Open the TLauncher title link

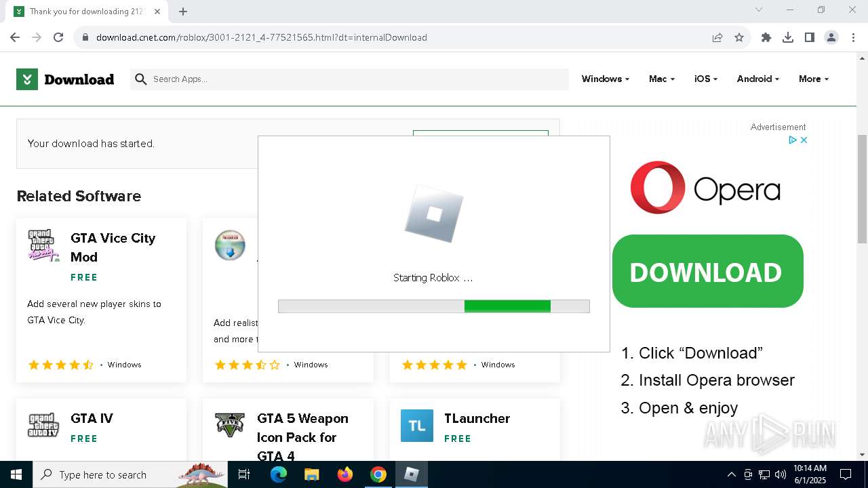[477, 418]
